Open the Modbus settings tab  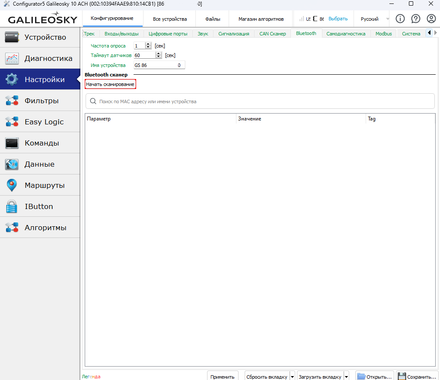(384, 34)
